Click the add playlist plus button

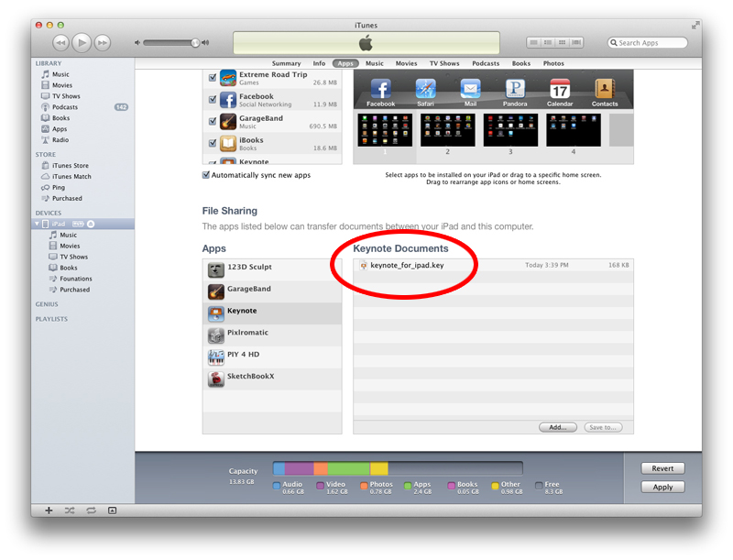[x=49, y=511]
